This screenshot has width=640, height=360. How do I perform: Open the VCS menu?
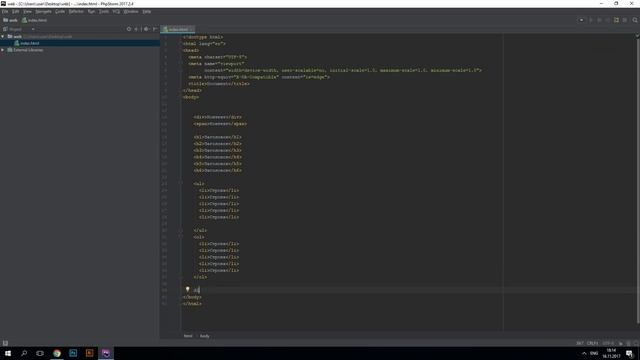[x=116, y=11]
